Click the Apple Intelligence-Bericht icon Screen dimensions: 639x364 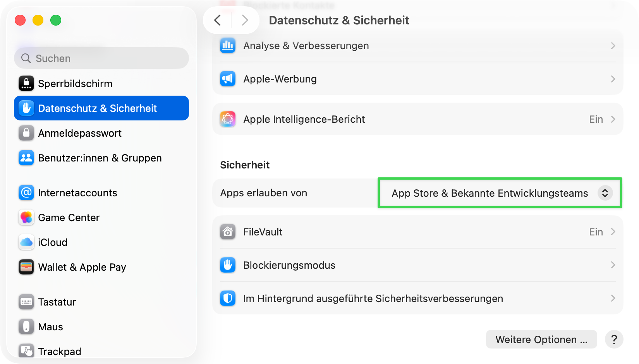coord(228,119)
